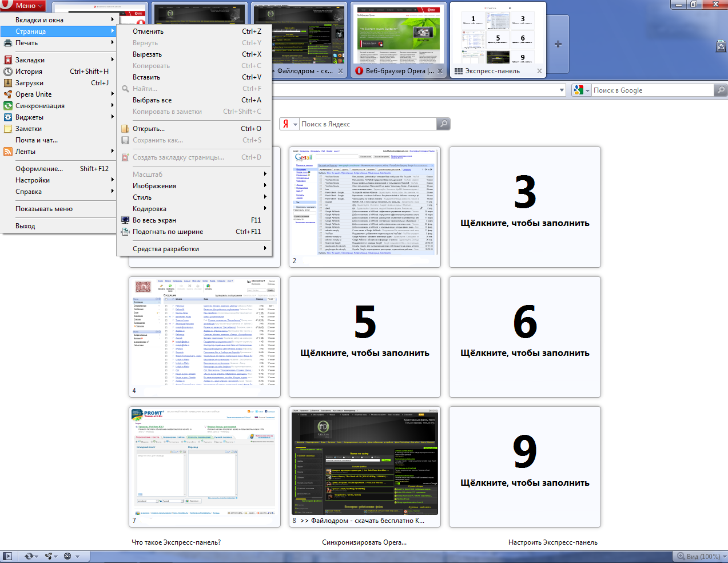The image size is (728, 563).
Task: Expand the Вкладки и окна submenu
Action: tap(58, 20)
